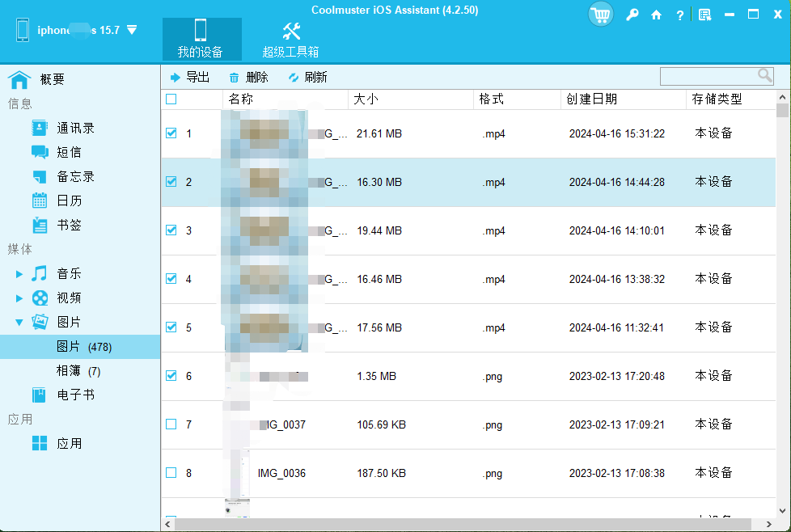Click the file name IMG_0036

(281, 473)
